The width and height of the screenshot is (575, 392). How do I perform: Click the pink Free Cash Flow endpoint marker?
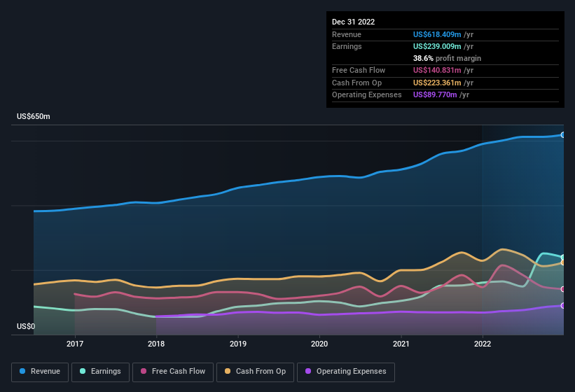[x=563, y=289]
